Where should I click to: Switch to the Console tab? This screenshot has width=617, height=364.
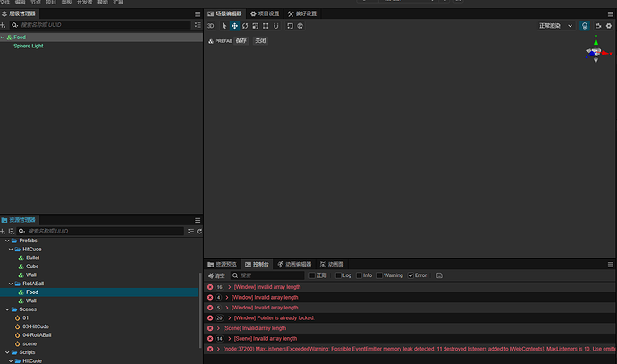pyautogui.click(x=257, y=265)
